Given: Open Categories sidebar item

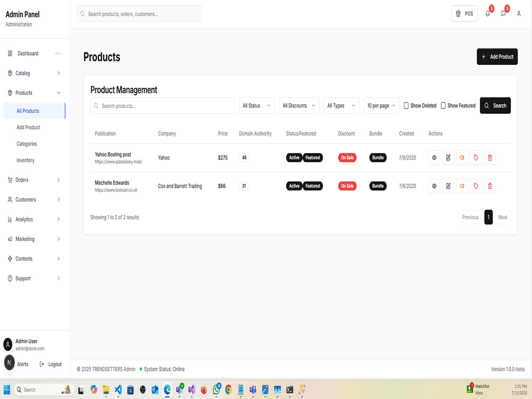Looking at the screenshot, I should (x=27, y=144).
